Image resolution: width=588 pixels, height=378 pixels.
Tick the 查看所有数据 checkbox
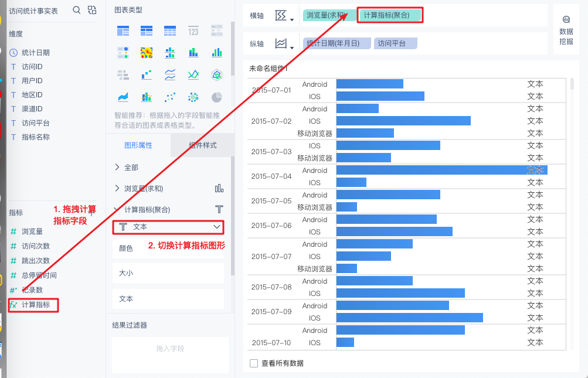pyautogui.click(x=254, y=363)
